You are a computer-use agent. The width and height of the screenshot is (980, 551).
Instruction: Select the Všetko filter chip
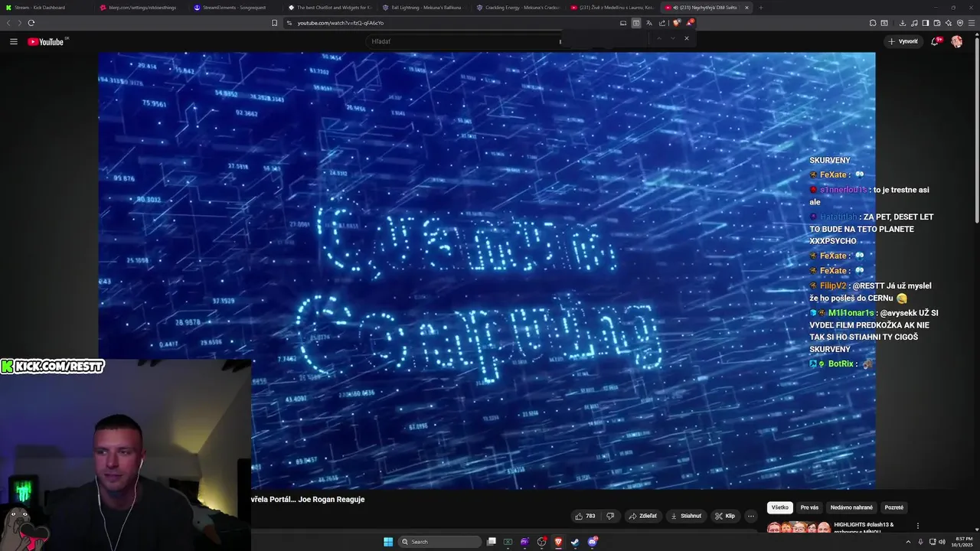(x=779, y=507)
